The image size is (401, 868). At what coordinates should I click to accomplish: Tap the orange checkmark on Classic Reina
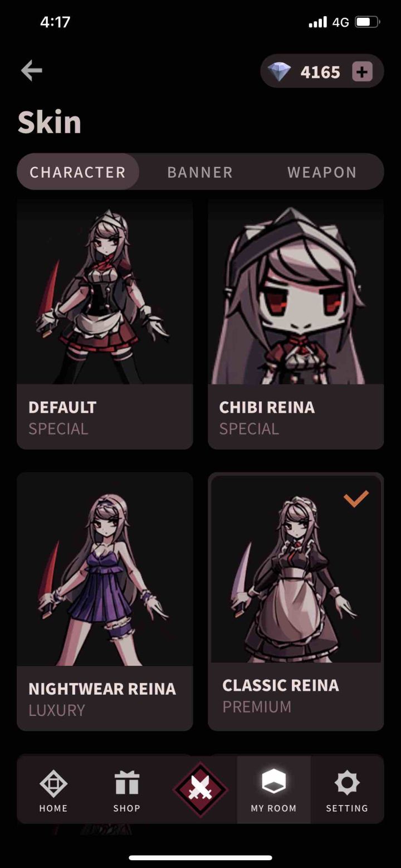tap(356, 499)
